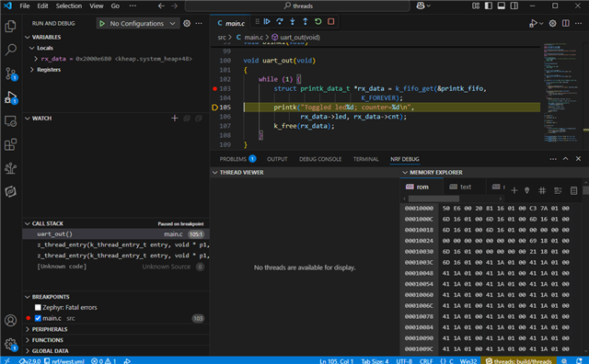Click the code minimap preview
This screenshot has height=364, width=589.
coord(561,93)
